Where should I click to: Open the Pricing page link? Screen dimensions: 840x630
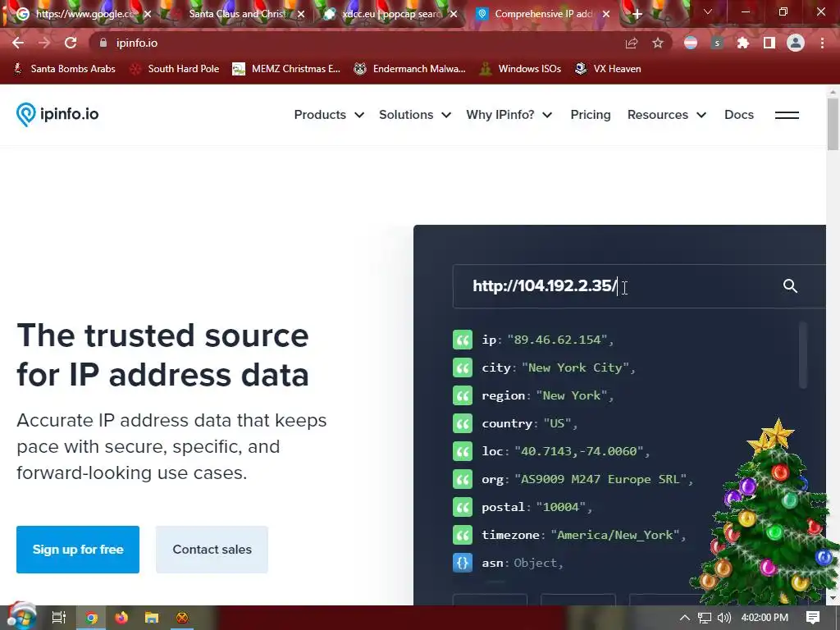click(591, 115)
